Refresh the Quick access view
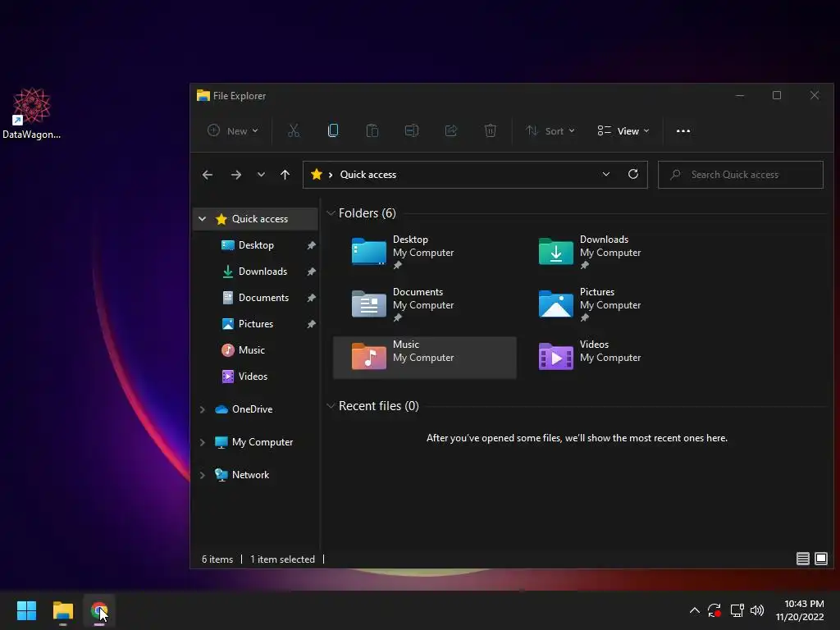 click(632, 174)
